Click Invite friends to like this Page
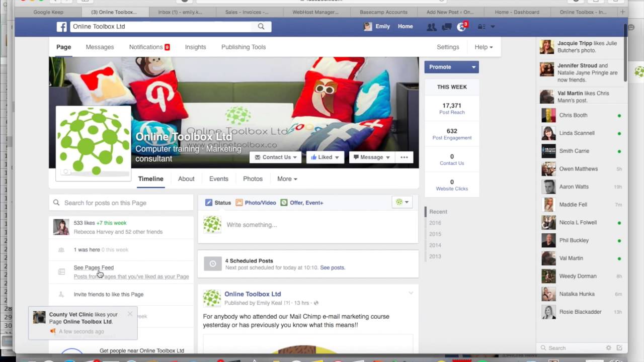The image size is (644, 362). (109, 295)
